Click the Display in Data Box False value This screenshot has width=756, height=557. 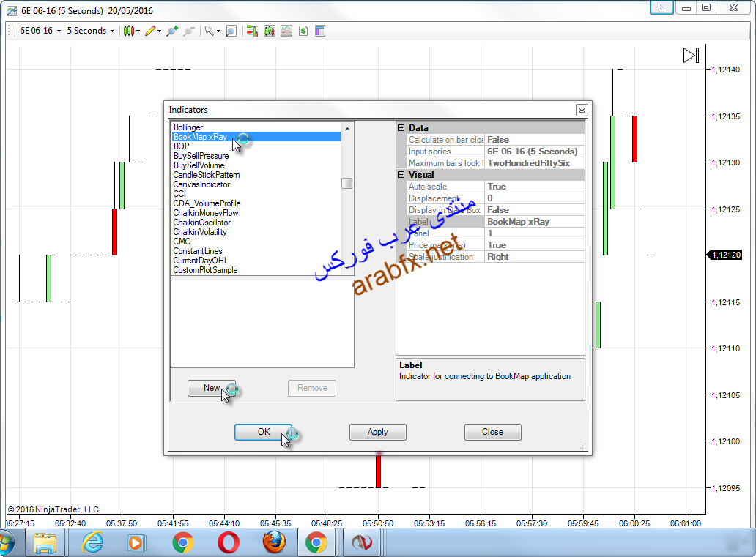[535, 210]
